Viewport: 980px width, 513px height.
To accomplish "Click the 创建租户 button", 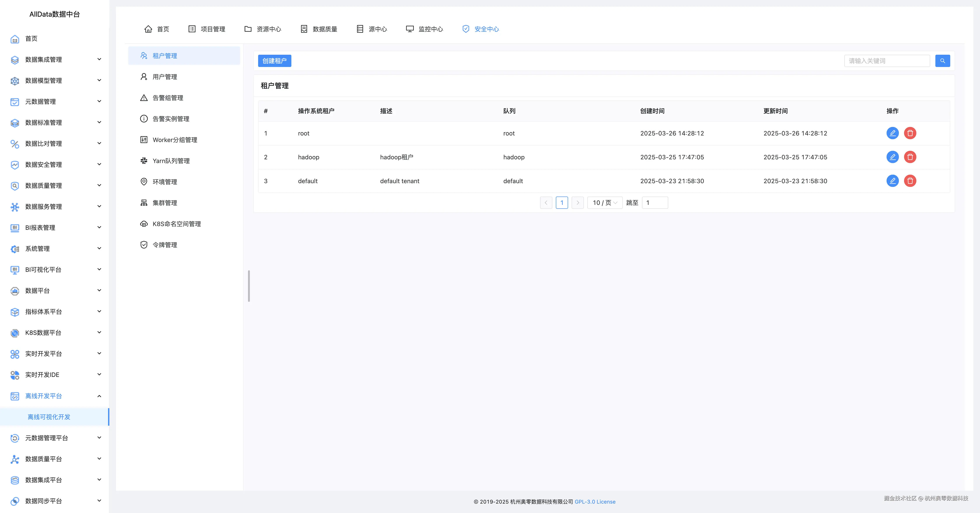I will [x=274, y=61].
